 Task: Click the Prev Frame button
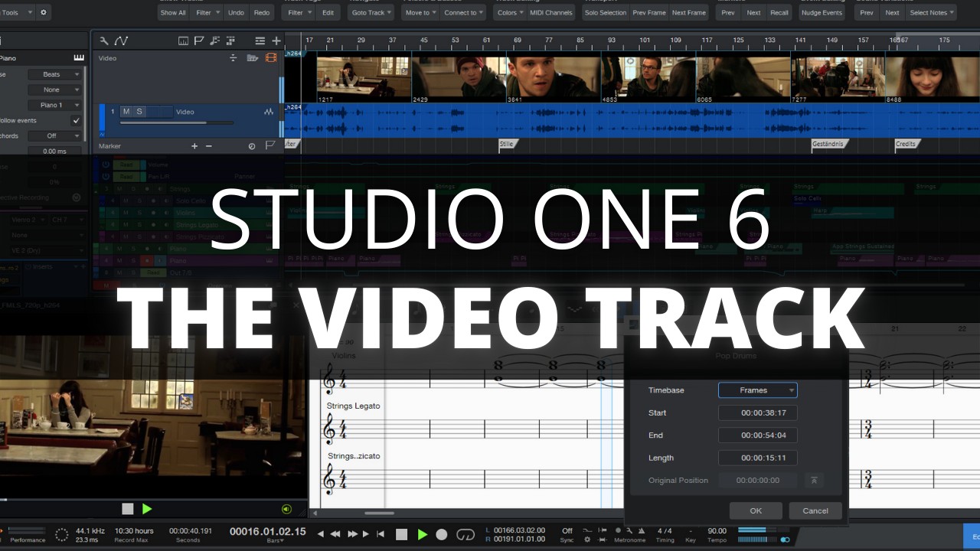pos(648,12)
